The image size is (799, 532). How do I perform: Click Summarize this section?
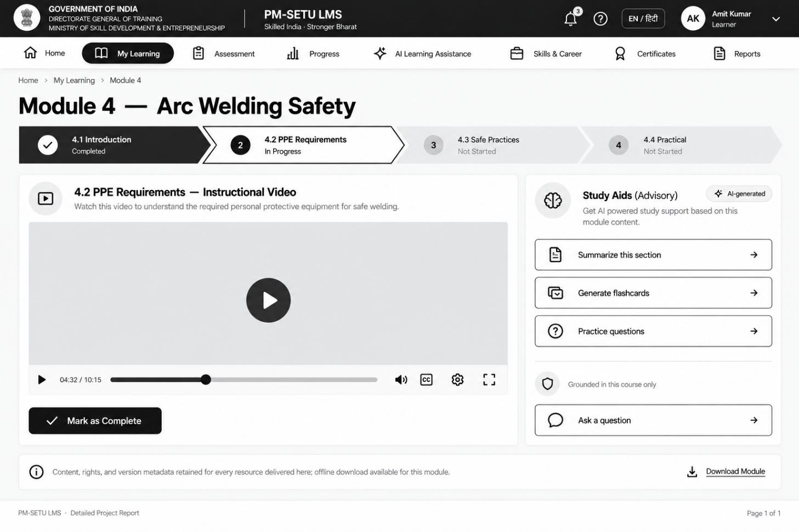653,255
